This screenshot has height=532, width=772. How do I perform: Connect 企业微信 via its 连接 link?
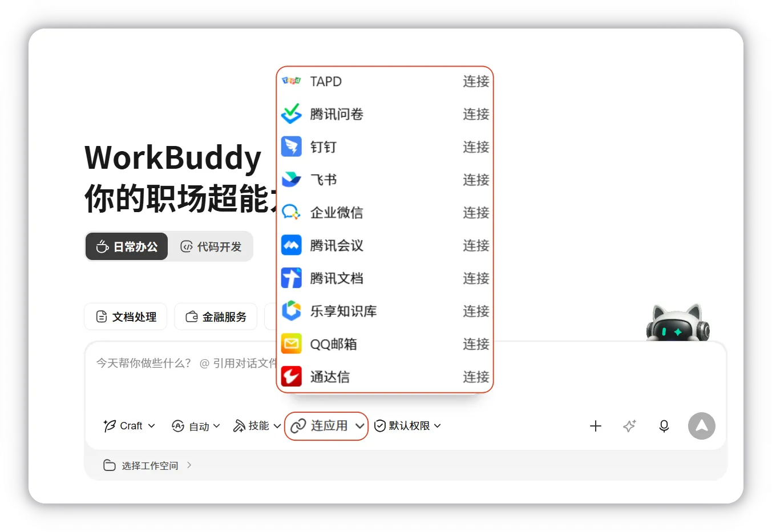[476, 213]
